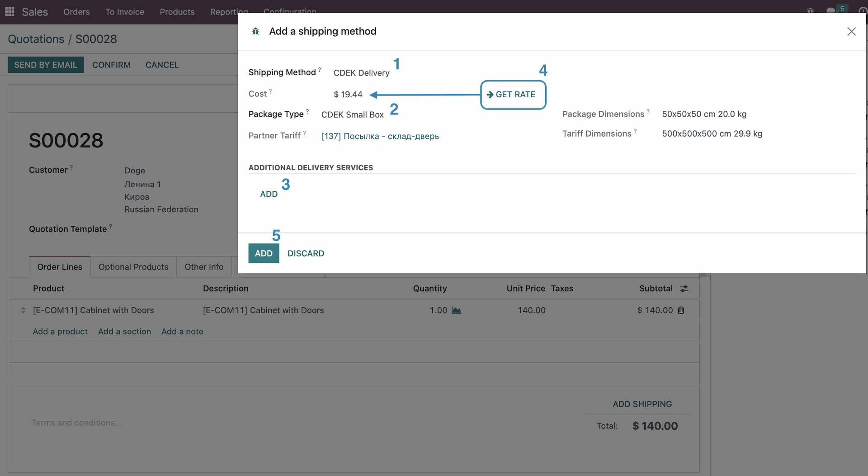Open the apps grid menu icon

(9, 12)
